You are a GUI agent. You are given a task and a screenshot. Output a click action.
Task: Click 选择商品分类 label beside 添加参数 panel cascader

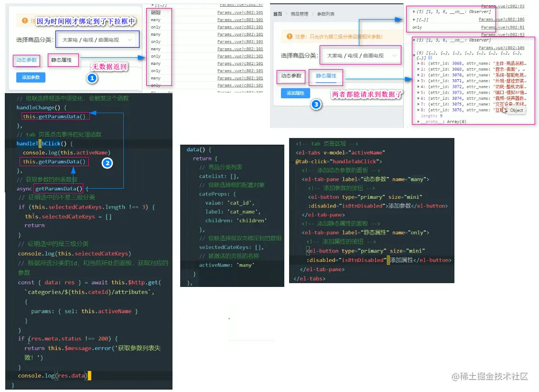pyautogui.click(x=35, y=40)
